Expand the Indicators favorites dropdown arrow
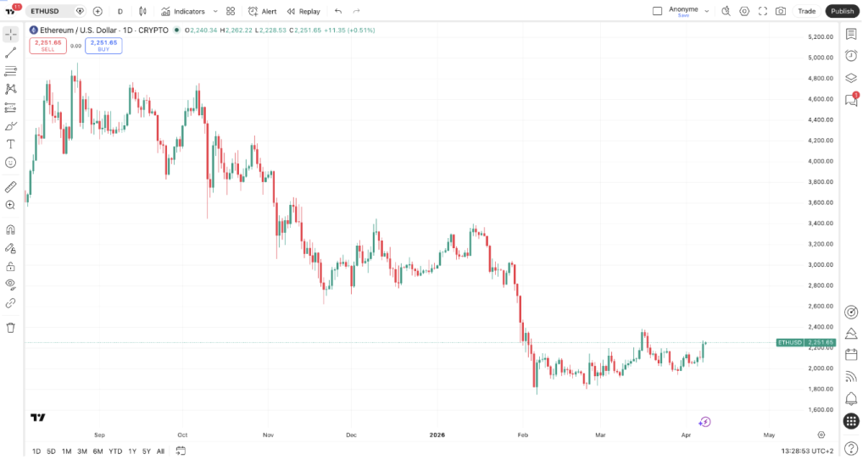 (215, 11)
